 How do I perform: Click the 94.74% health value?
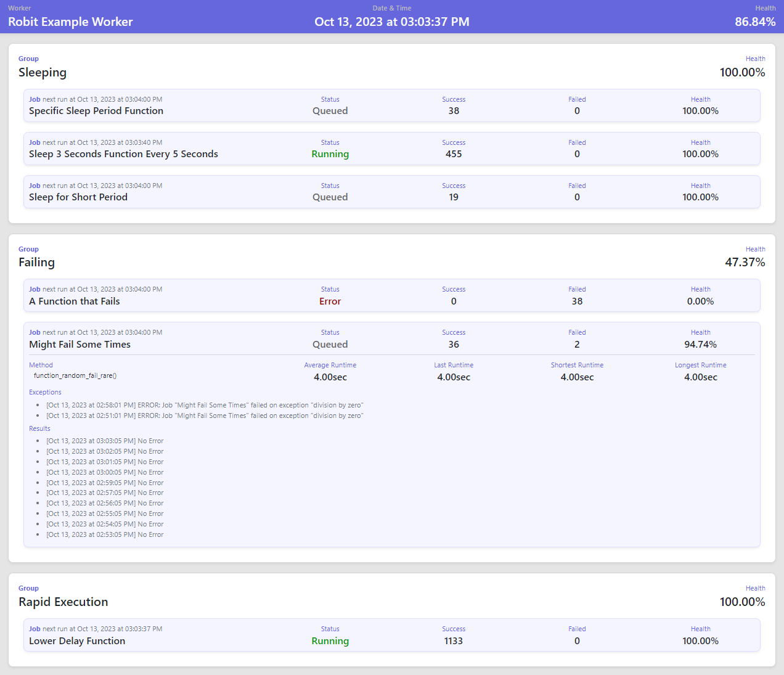pos(701,345)
